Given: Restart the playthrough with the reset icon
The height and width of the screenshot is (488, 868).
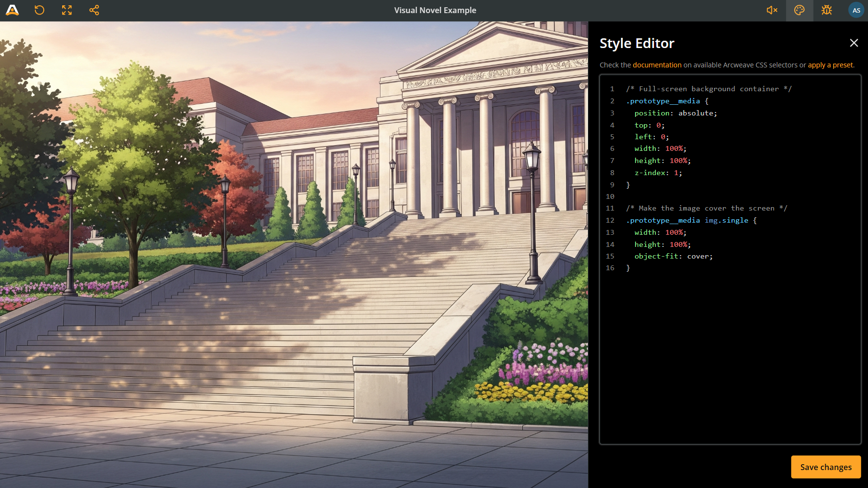Looking at the screenshot, I should tap(39, 10).
